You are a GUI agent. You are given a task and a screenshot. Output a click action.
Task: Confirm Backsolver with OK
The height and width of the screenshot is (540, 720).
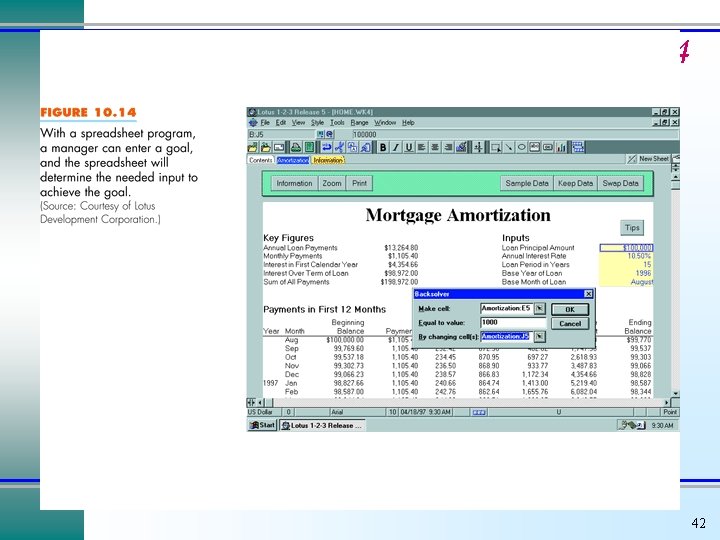570,309
